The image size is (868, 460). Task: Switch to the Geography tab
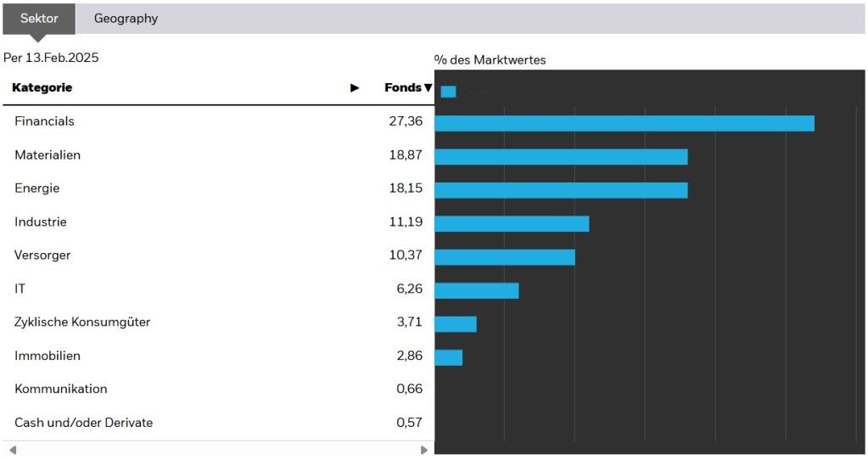pyautogui.click(x=126, y=19)
